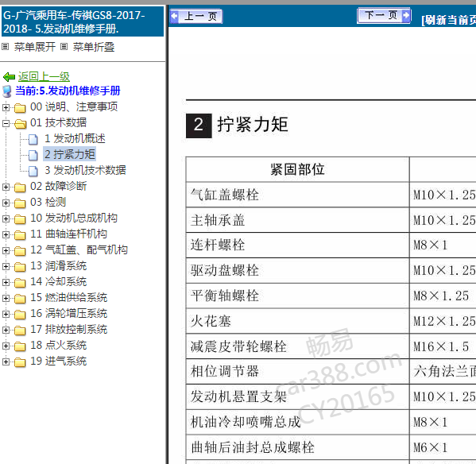476x464 pixels.
Task: Click the 相位调节器 table cell
Action: [297, 372]
